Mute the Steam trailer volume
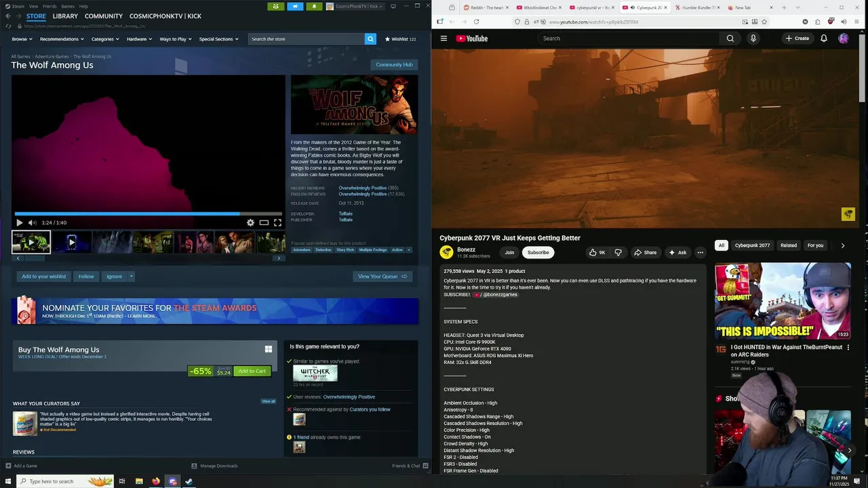This screenshot has height=488, width=868. click(x=32, y=222)
